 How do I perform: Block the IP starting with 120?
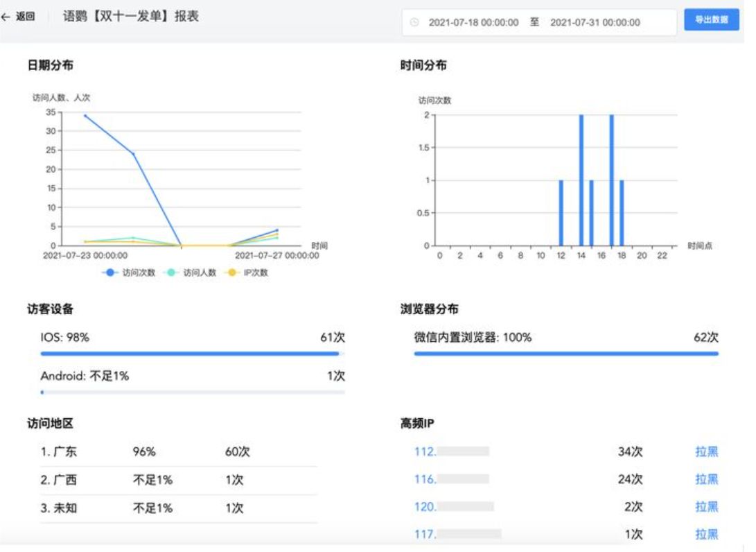(706, 507)
